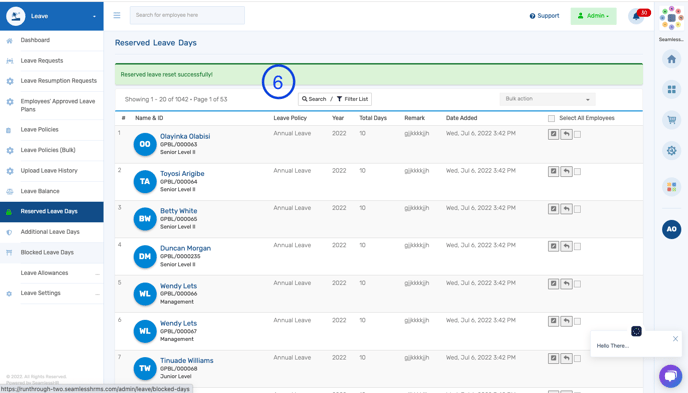Viewport: 688px width, 393px height.
Task: Click edit icon for Tinuade Williams row
Action: point(553,358)
